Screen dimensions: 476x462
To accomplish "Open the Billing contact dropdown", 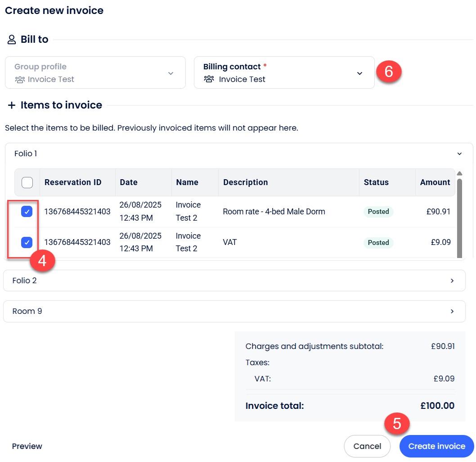I will [x=359, y=73].
